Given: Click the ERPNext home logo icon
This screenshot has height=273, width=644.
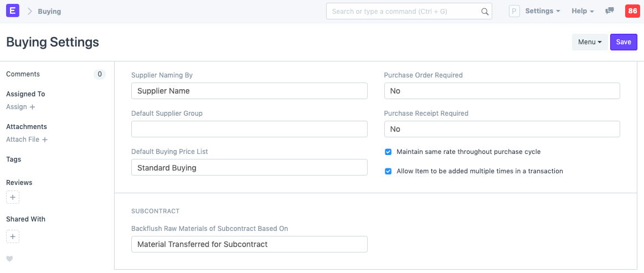Looking at the screenshot, I should pos(12,11).
